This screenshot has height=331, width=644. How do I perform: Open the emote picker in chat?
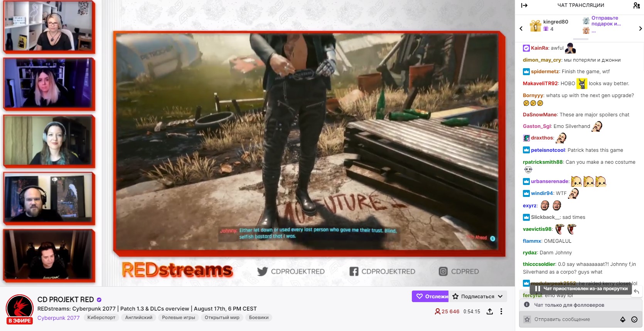tap(634, 319)
